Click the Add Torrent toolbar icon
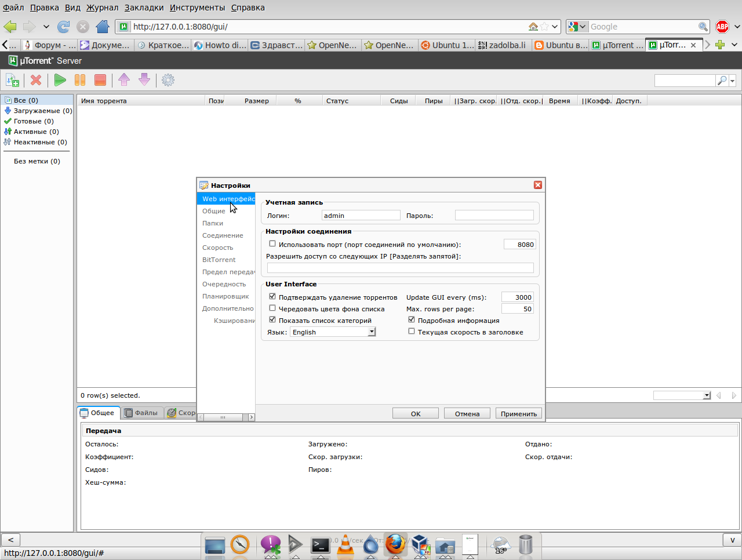 (12, 80)
